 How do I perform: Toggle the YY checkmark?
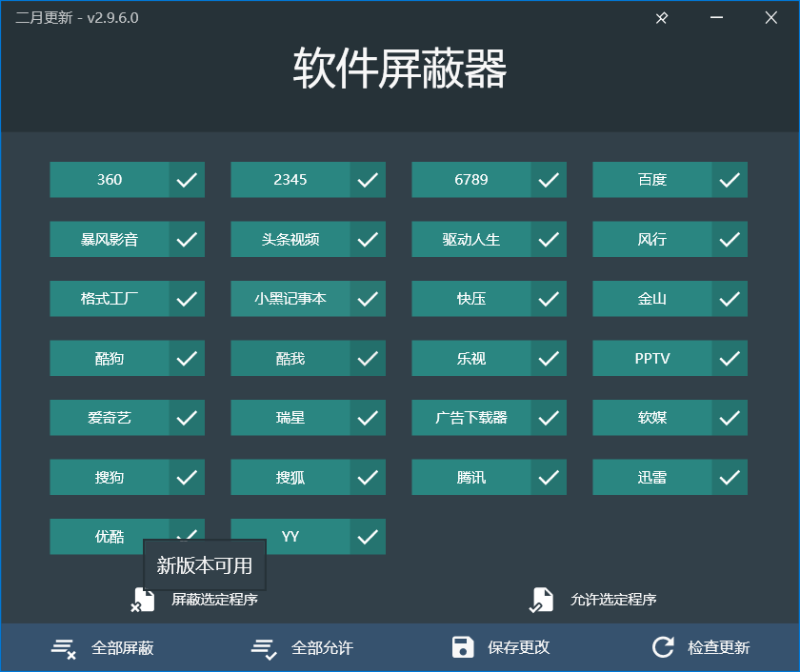pos(369,536)
